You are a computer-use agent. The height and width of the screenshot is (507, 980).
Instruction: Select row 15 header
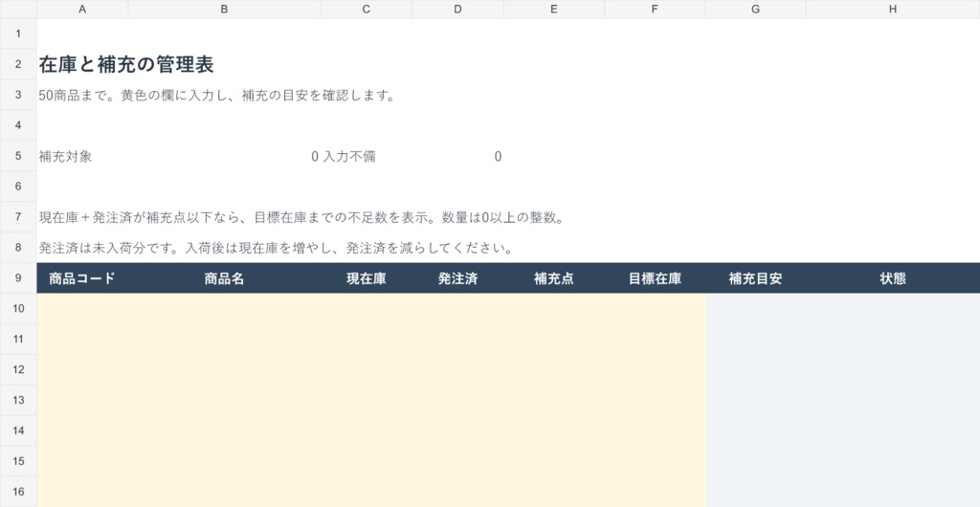18,461
